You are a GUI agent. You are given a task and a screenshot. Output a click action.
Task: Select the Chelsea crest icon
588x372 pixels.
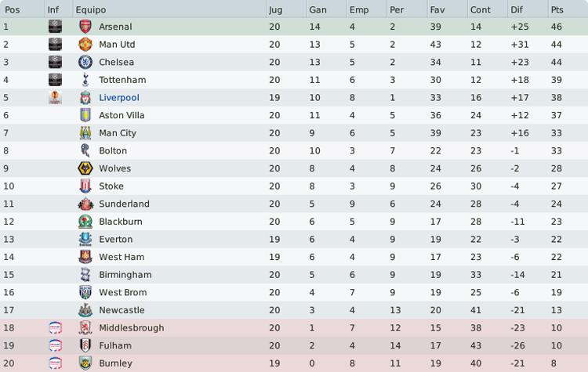click(x=85, y=62)
